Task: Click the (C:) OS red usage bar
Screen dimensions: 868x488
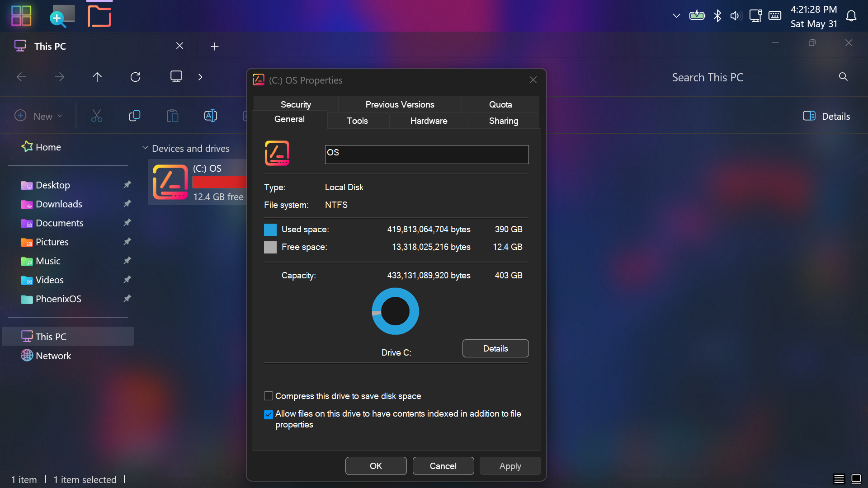Action: tap(219, 182)
